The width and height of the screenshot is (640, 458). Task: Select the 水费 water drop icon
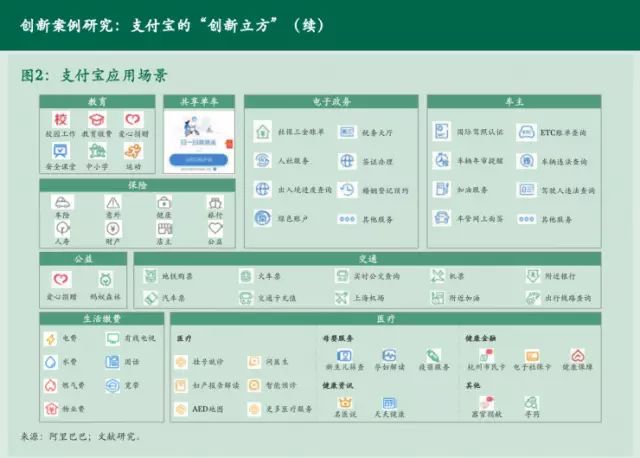pyautogui.click(x=51, y=362)
